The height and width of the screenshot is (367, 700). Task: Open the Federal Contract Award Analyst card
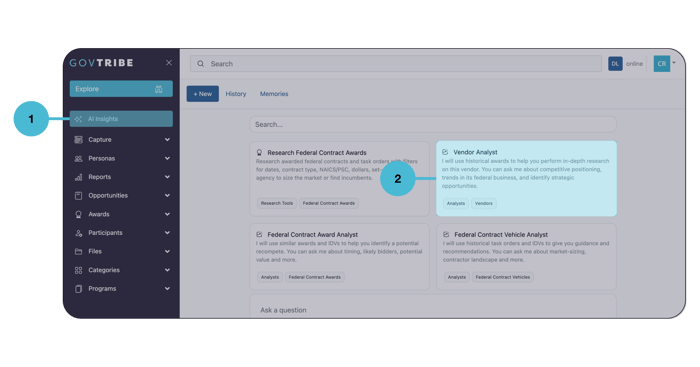click(339, 257)
